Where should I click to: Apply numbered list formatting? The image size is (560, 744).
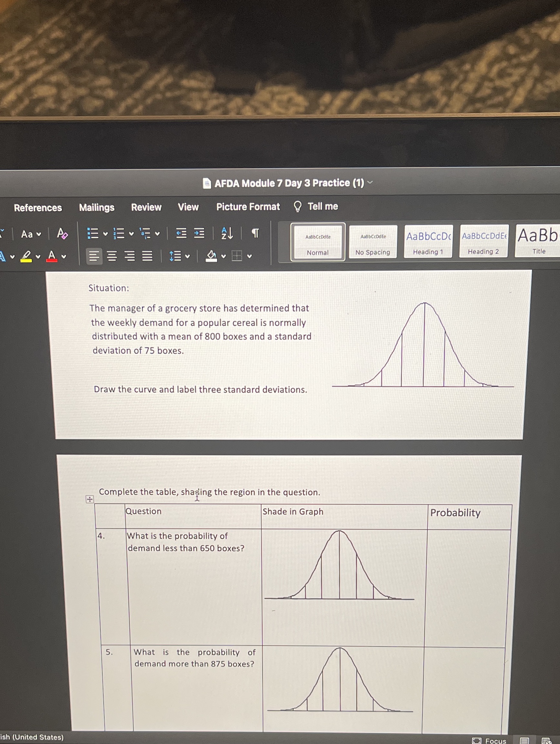119,233
